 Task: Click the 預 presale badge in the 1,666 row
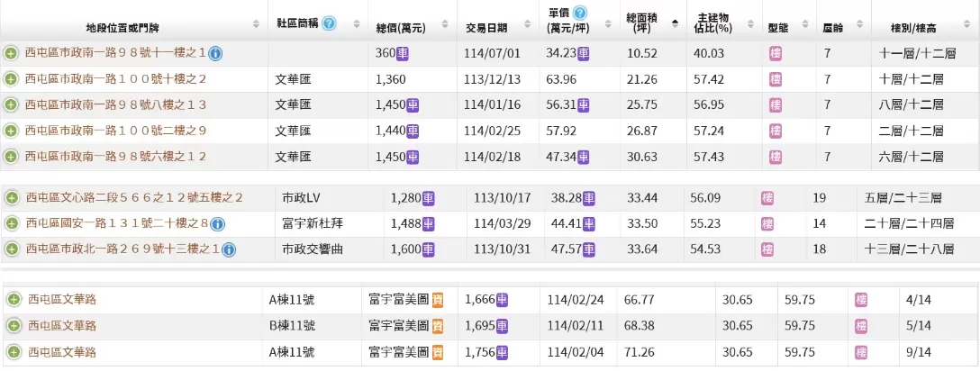438,300
